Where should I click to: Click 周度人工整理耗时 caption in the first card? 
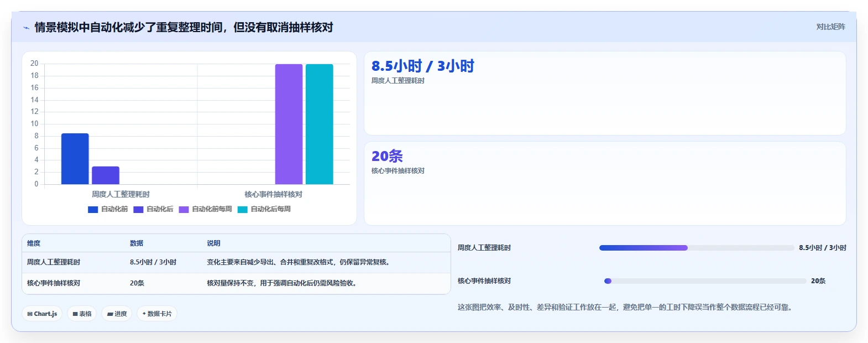tap(398, 81)
